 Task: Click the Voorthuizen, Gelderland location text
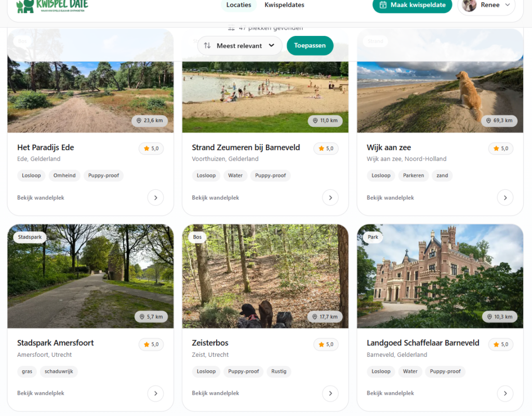click(225, 159)
